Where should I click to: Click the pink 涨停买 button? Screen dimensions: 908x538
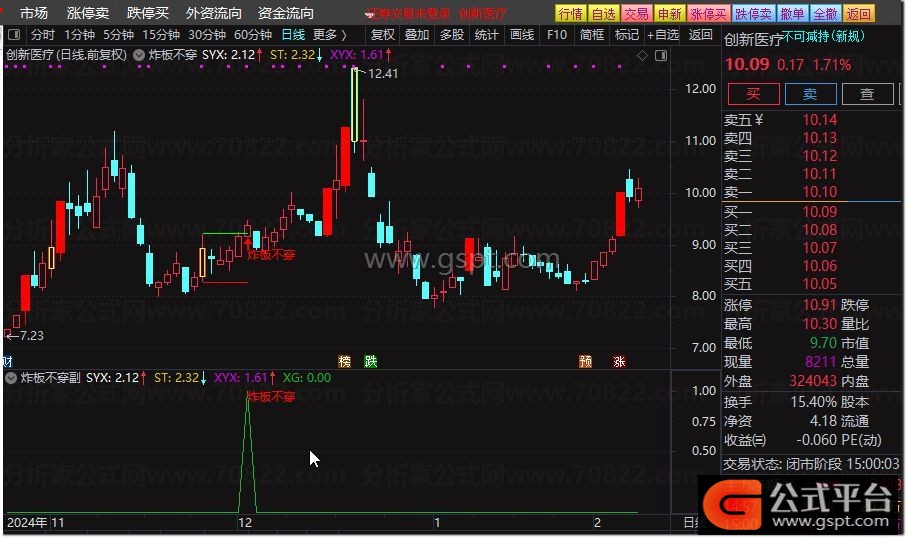tap(709, 13)
